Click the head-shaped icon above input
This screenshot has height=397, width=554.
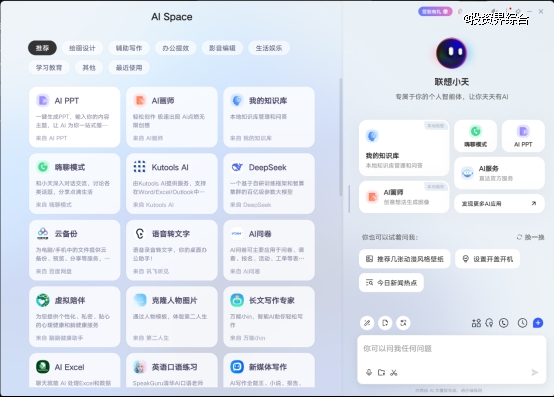coord(489,322)
